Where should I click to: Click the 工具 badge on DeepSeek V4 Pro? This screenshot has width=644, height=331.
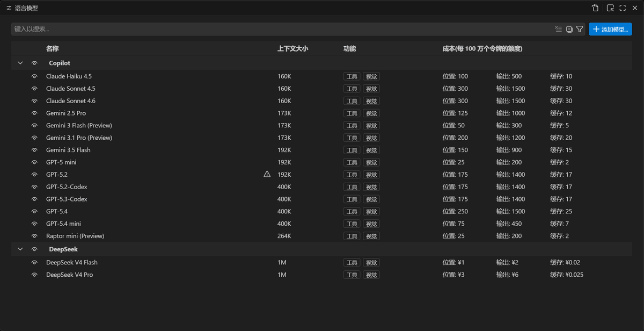point(352,275)
